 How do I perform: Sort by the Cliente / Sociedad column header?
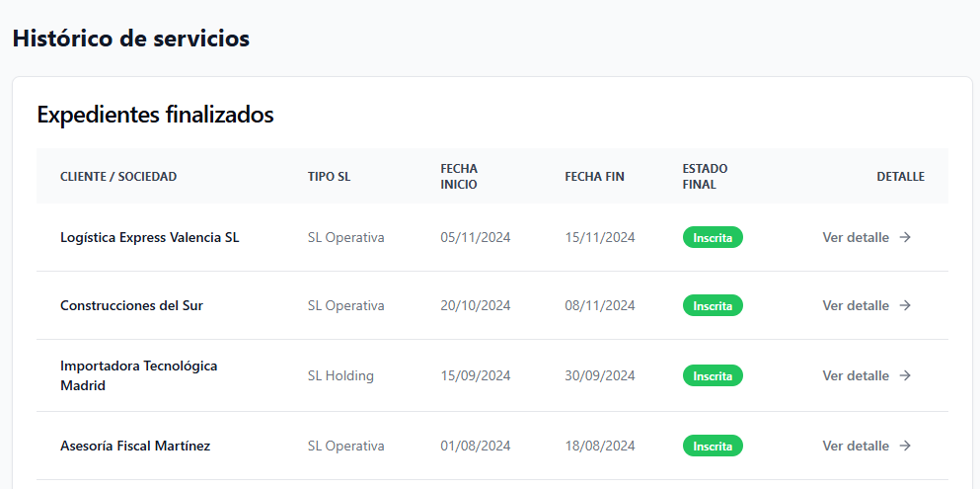coord(118,177)
